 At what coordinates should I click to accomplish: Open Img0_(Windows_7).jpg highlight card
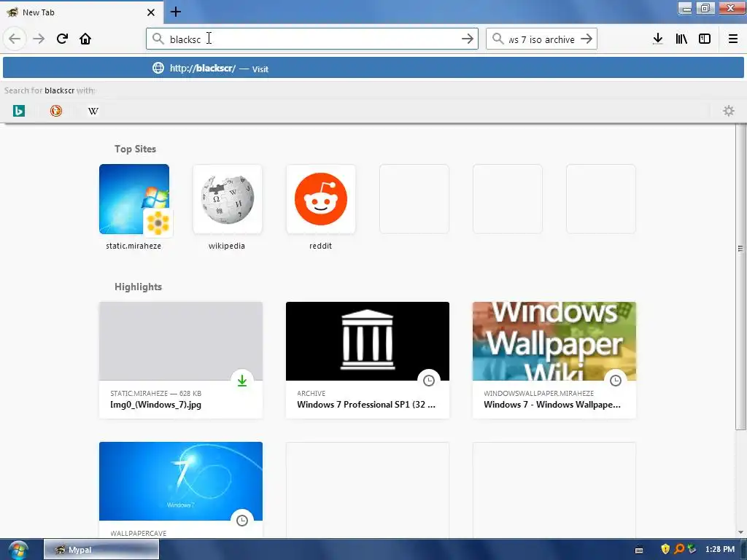pyautogui.click(x=181, y=360)
